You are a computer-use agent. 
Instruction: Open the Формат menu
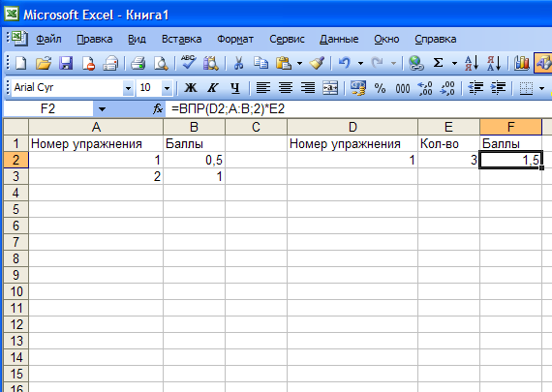[x=235, y=39]
